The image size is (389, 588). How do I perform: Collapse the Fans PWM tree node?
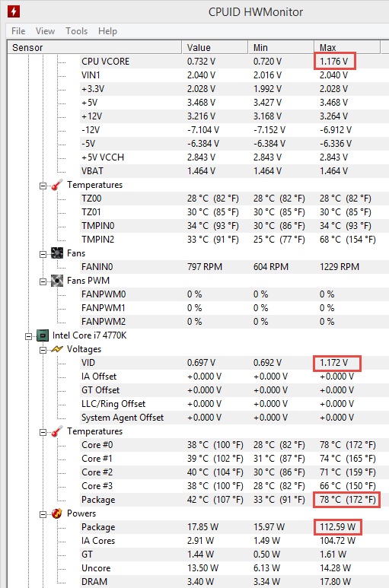click(43, 281)
